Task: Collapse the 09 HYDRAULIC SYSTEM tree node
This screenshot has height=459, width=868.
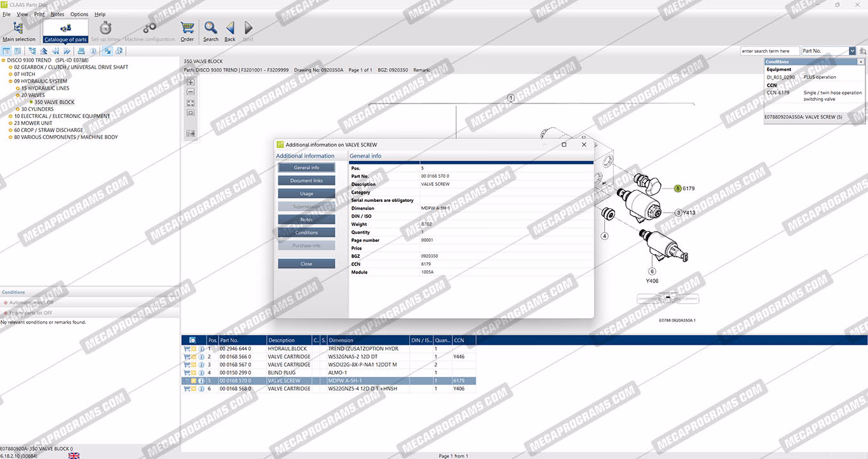Action: 10,81
